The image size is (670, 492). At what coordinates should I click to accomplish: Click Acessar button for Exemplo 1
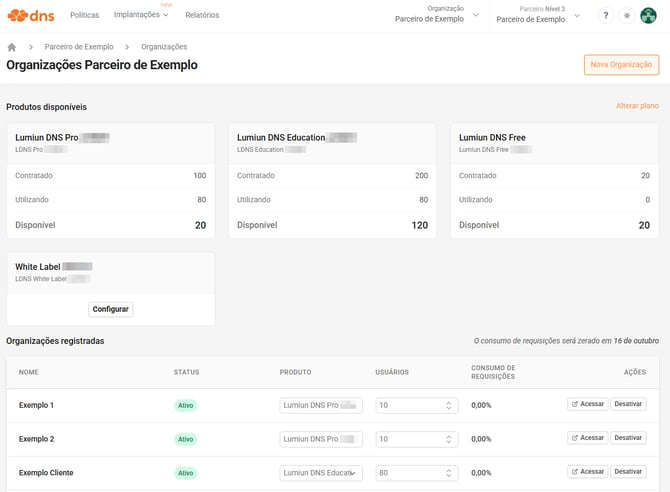coord(587,405)
